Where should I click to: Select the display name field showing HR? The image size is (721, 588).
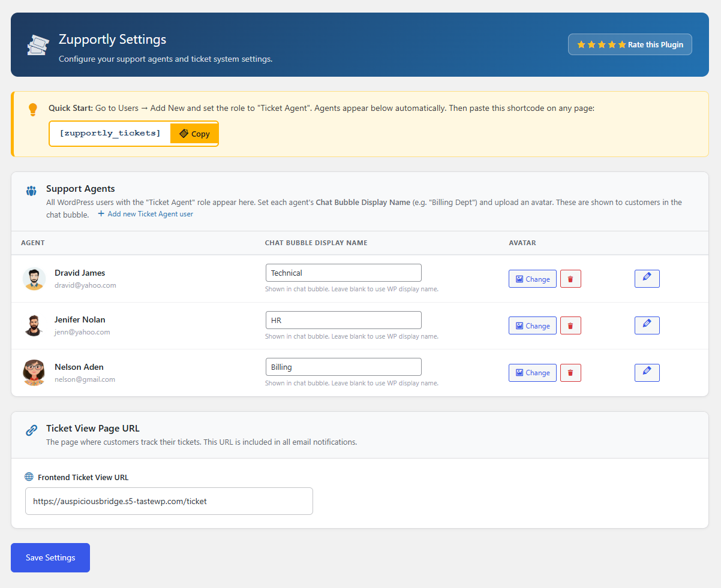(x=343, y=319)
